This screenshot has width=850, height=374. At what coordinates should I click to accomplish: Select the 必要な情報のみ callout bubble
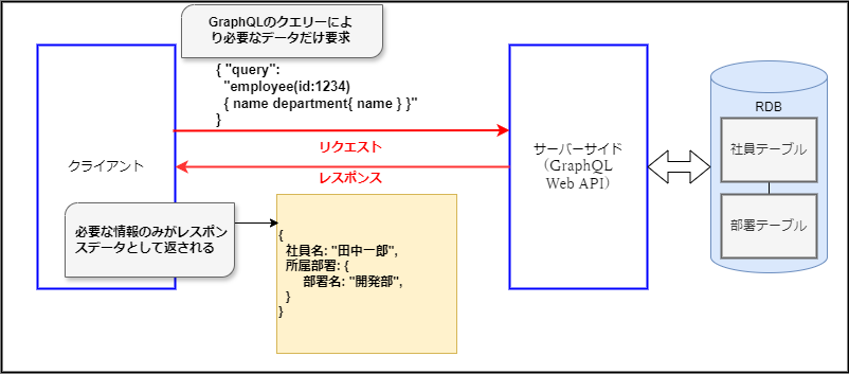(150, 240)
